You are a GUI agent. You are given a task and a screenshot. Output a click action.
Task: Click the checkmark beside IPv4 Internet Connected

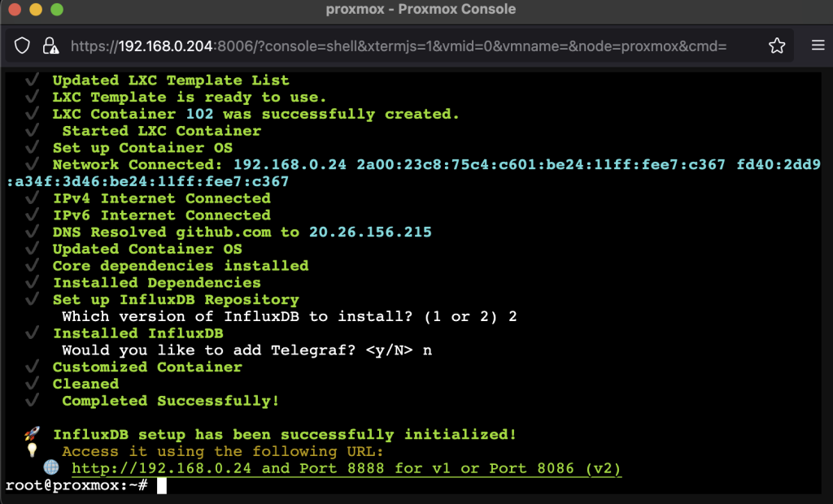(31, 198)
